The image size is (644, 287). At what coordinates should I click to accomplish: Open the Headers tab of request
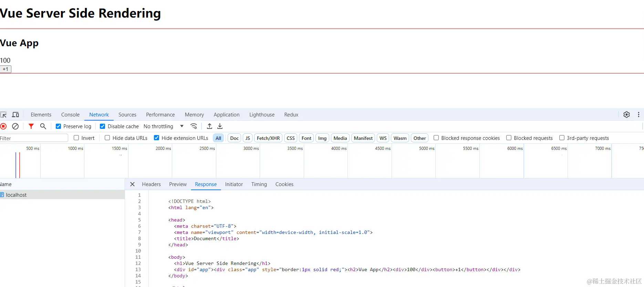click(x=151, y=184)
